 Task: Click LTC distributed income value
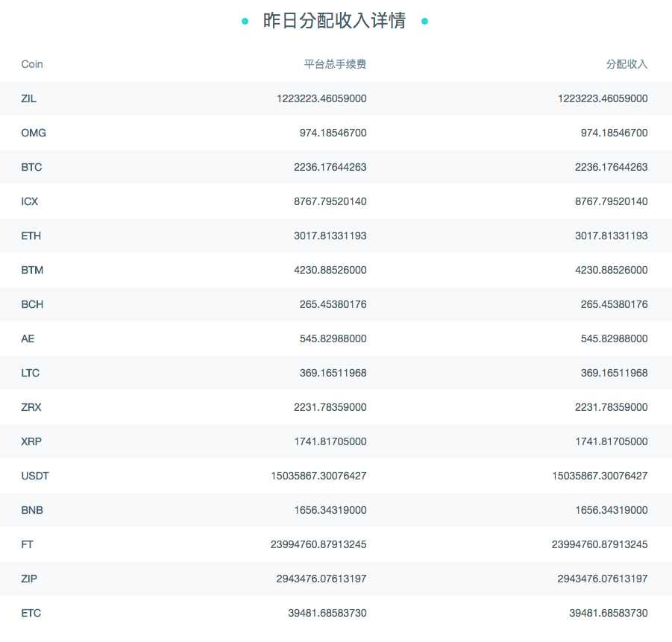[x=614, y=373]
